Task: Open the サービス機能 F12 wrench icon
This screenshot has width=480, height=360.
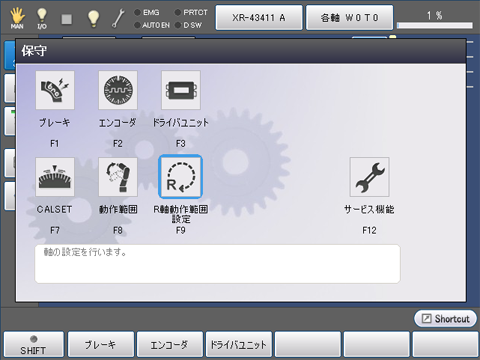Action: [x=369, y=177]
